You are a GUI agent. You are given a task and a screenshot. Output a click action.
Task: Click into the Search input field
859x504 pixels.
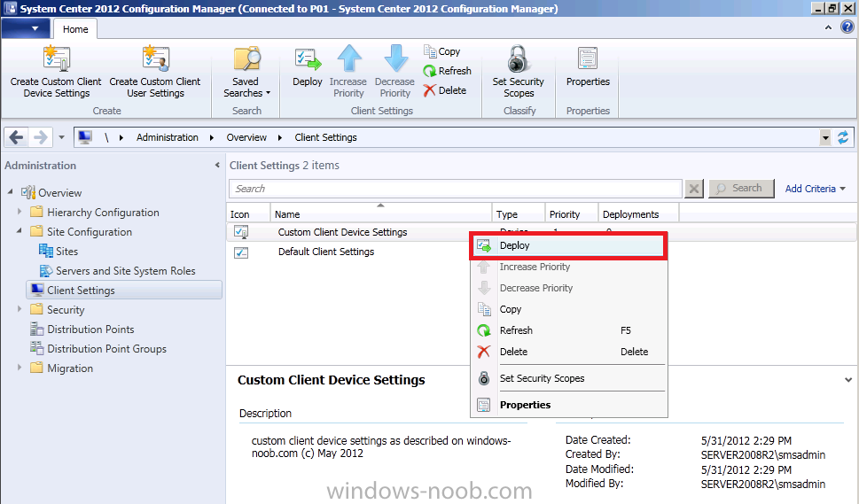[x=456, y=189]
